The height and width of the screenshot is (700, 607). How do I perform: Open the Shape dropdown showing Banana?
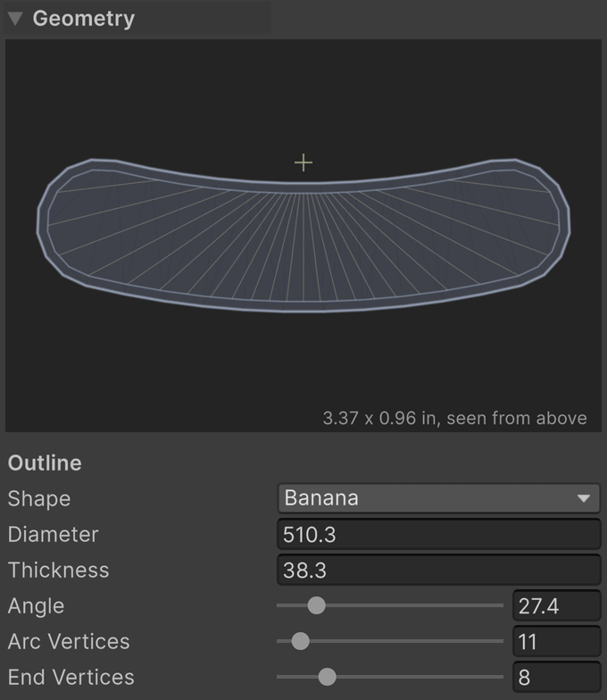click(x=439, y=498)
